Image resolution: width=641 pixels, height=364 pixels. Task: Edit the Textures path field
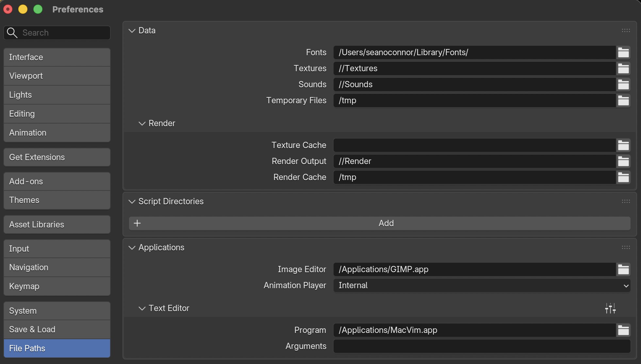(x=475, y=68)
